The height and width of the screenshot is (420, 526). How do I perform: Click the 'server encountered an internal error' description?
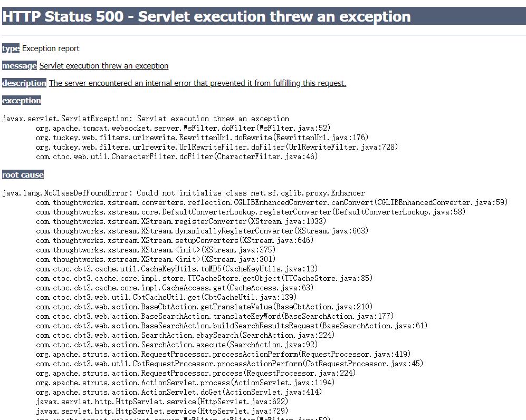[197, 83]
